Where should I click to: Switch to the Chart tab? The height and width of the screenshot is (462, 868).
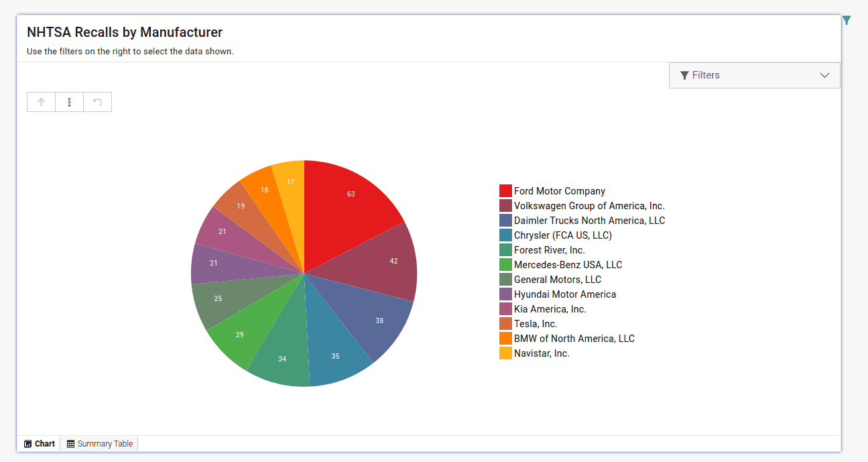[40, 444]
